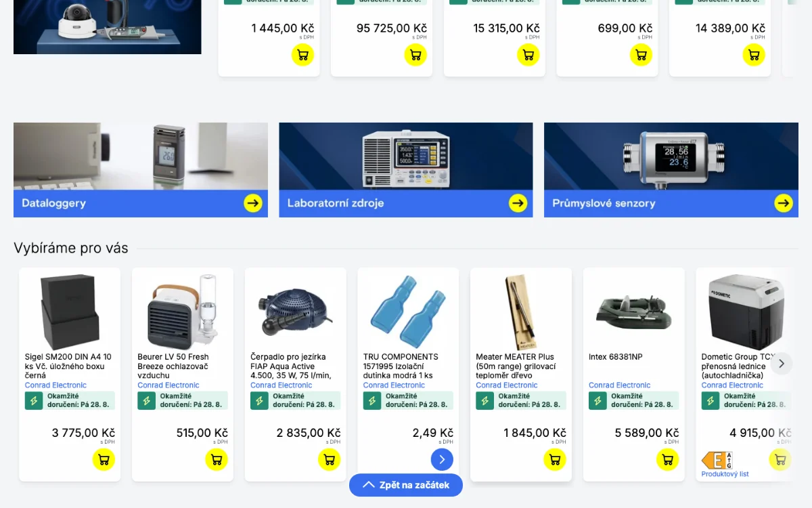Click instant delivery icon on Intex 68381NP
This screenshot has width=812, height=508.
point(598,400)
